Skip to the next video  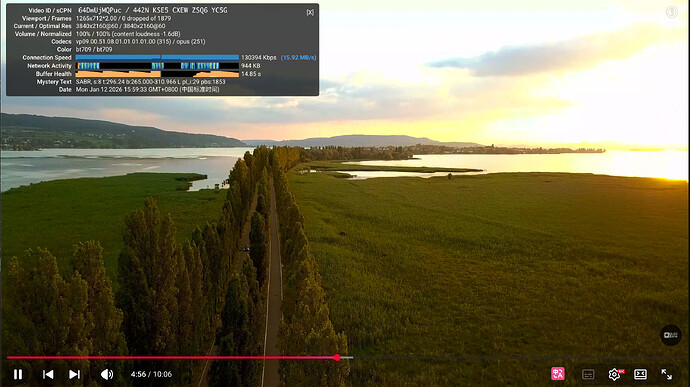pyautogui.click(x=74, y=374)
